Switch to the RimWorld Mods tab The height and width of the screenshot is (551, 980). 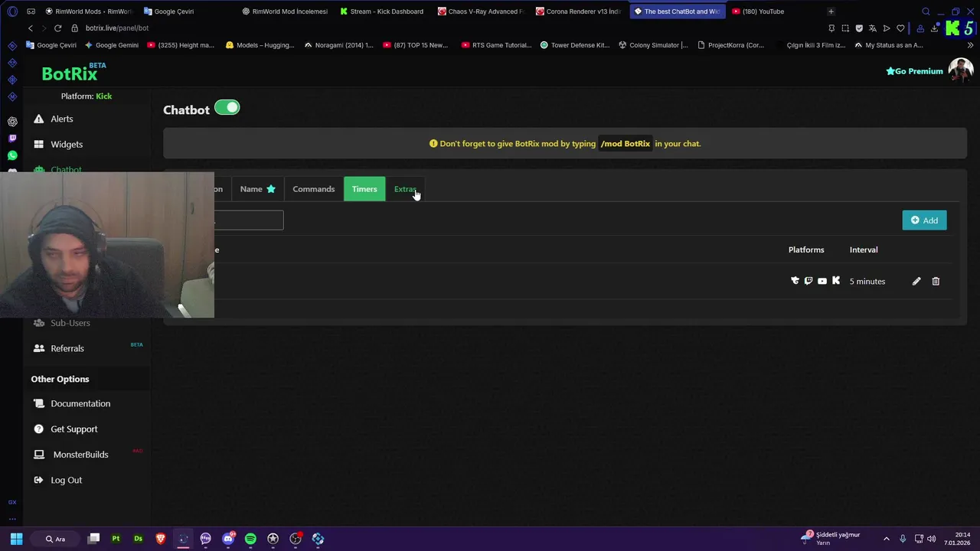tap(89, 11)
